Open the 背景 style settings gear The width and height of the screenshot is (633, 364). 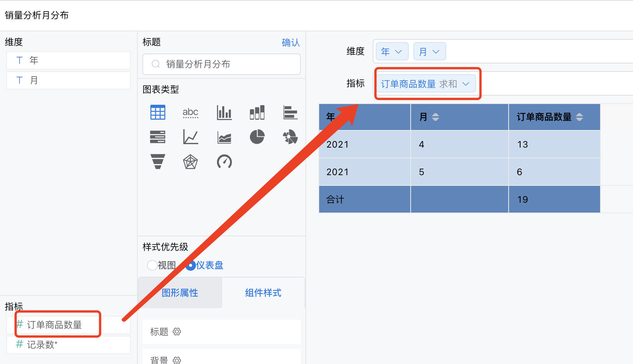(177, 360)
